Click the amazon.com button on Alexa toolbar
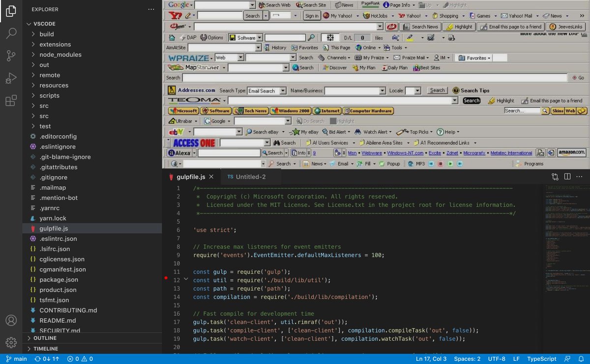 pos(572,153)
